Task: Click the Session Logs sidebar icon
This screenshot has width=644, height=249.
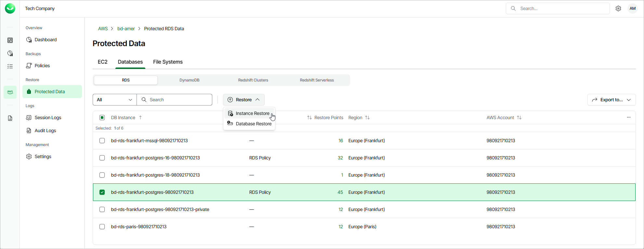Action: (x=29, y=118)
